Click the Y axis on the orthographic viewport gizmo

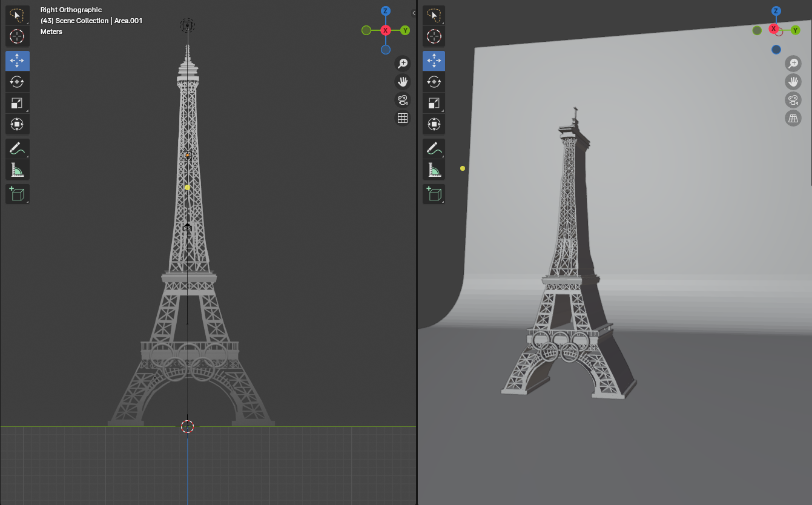(405, 30)
